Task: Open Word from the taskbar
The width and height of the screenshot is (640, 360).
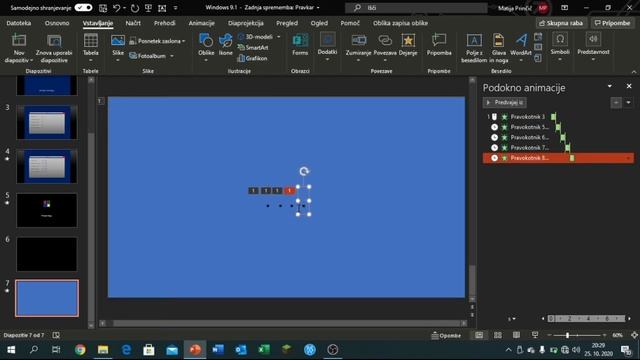Action: click(x=218, y=349)
